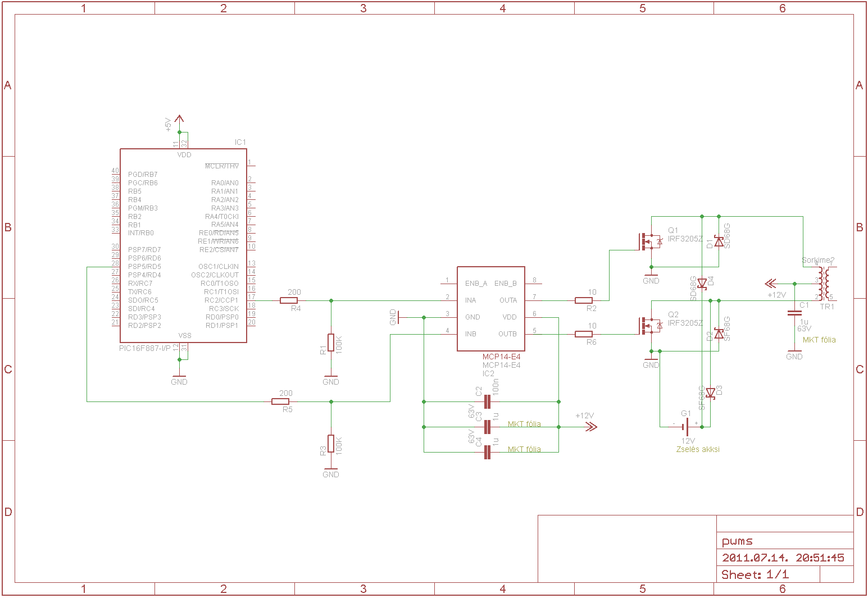868x598 pixels.
Task: Click the +5V supply arrow symbol
Action: pyautogui.click(x=179, y=120)
